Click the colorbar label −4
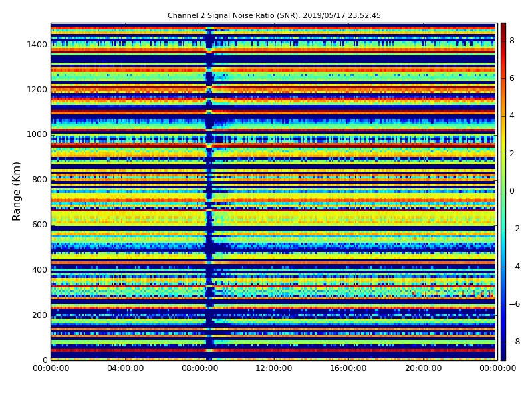Screen dimensions: 532x399 point(515,267)
